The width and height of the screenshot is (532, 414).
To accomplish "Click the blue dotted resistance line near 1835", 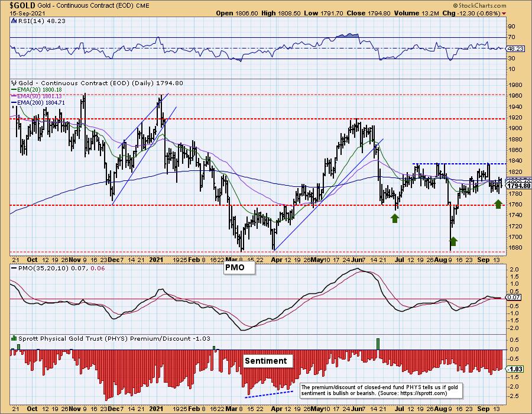I will point(459,164).
